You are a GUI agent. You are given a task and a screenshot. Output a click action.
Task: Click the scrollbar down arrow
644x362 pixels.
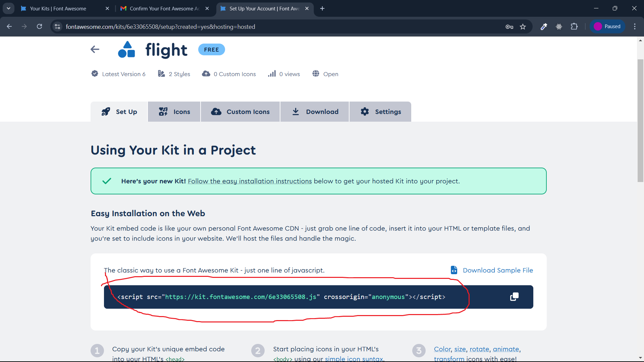coord(640,358)
